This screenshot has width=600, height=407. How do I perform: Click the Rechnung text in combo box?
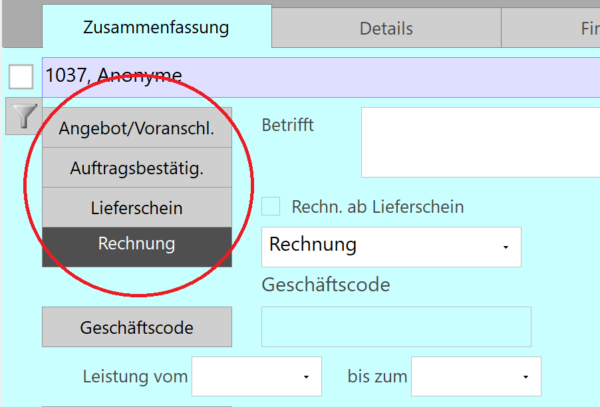313,245
